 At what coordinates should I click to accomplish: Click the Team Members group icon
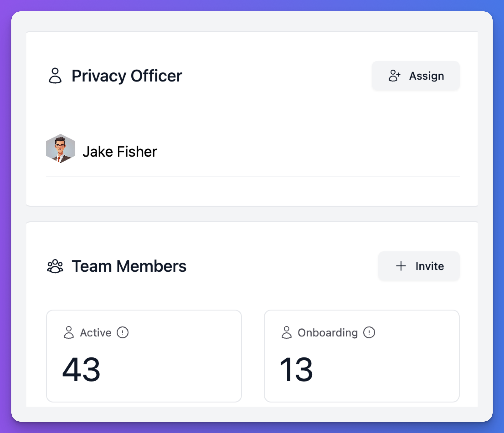click(x=55, y=266)
